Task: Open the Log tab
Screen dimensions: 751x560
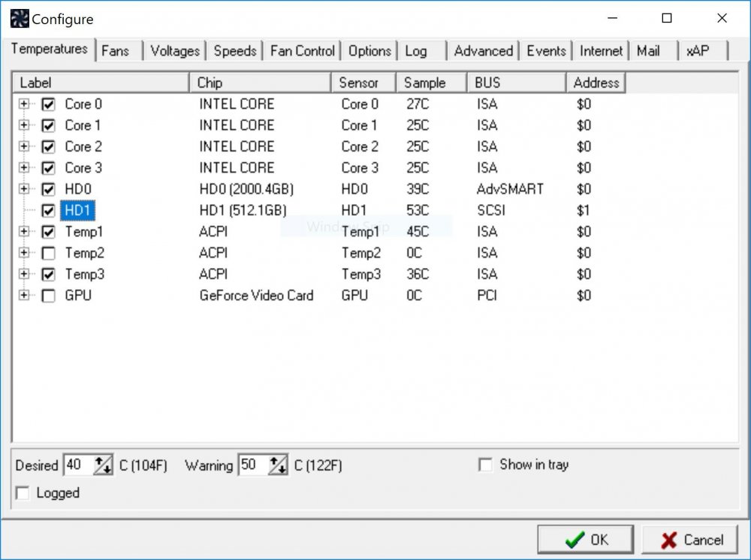Action: 422,51
